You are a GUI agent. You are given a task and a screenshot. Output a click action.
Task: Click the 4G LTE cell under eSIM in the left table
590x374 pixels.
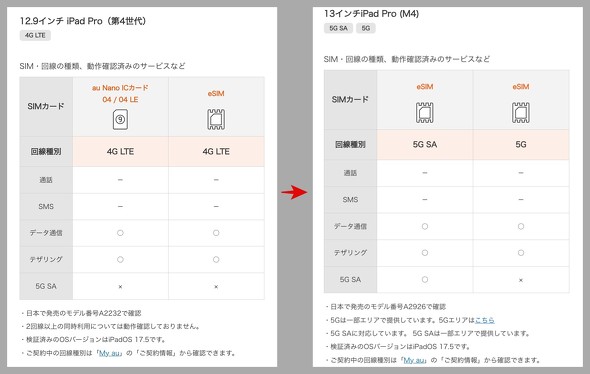click(216, 151)
